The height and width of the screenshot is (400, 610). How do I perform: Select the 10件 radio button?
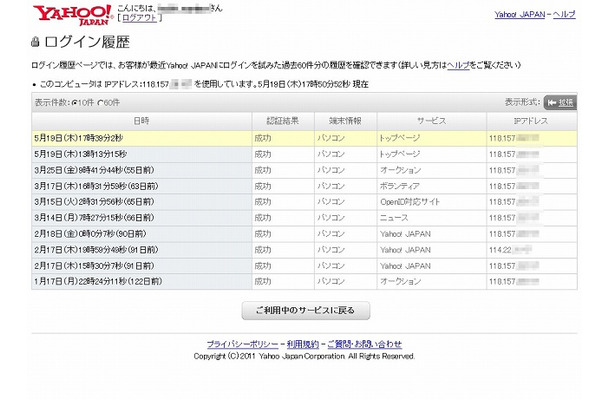click(75, 103)
